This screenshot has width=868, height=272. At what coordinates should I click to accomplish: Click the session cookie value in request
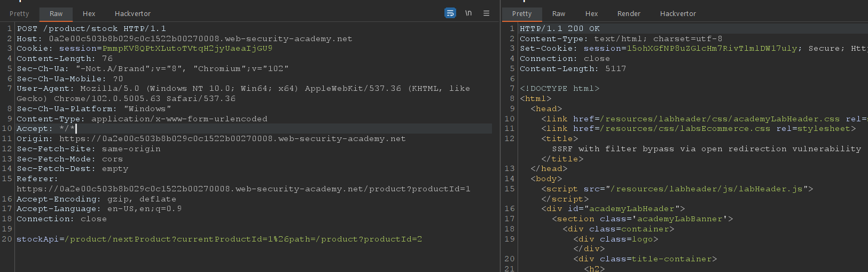(187, 49)
